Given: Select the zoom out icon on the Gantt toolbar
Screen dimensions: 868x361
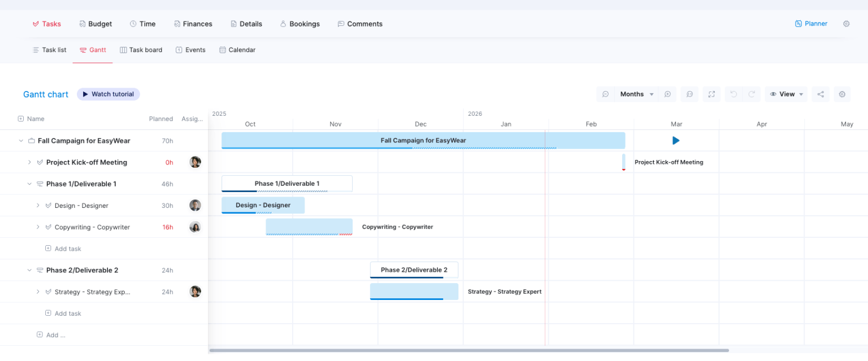Looking at the screenshot, I should click(x=605, y=94).
